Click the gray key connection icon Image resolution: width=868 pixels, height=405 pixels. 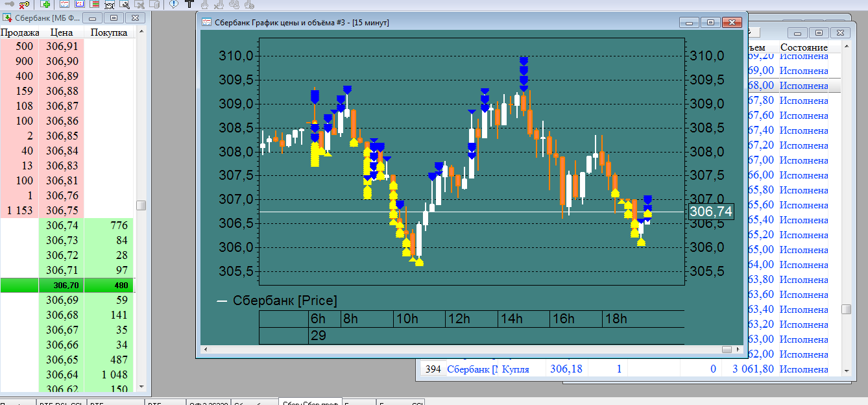pos(9,3)
